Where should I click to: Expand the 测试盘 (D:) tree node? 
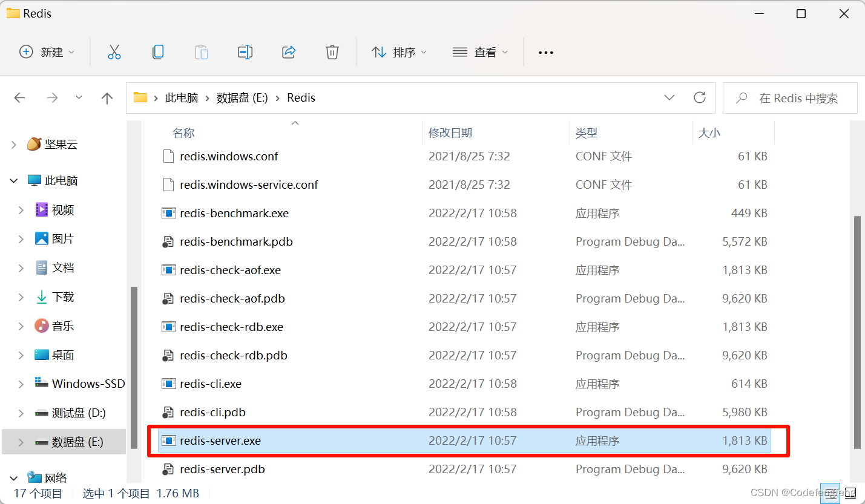click(21, 413)
